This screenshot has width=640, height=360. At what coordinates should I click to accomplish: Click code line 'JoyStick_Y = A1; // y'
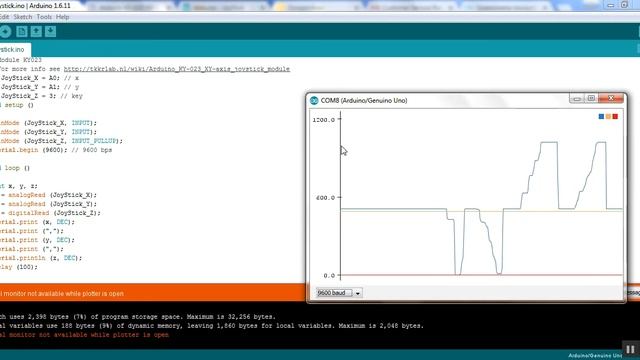point(40,87)
